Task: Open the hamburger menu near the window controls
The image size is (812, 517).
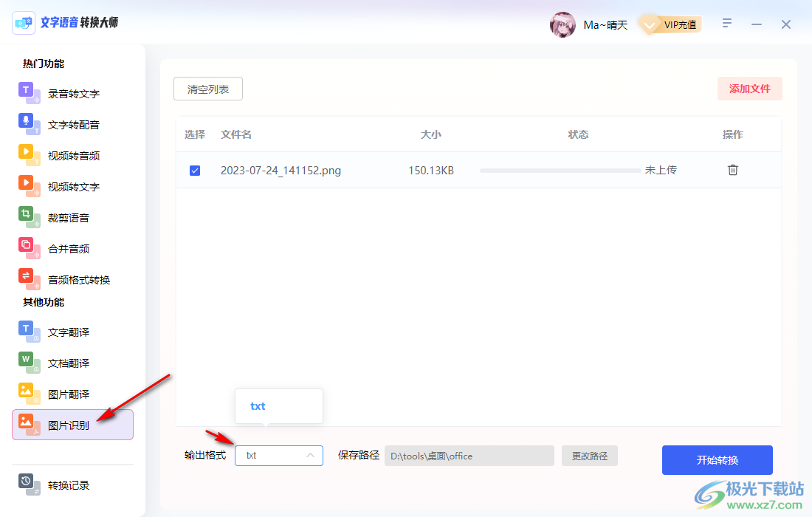Action: [727, 24]
